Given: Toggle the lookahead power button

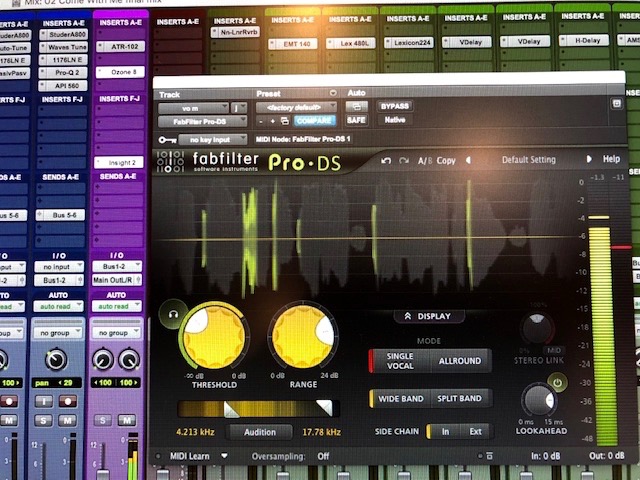Looking at the screenshot, I should tap(557, 382).
